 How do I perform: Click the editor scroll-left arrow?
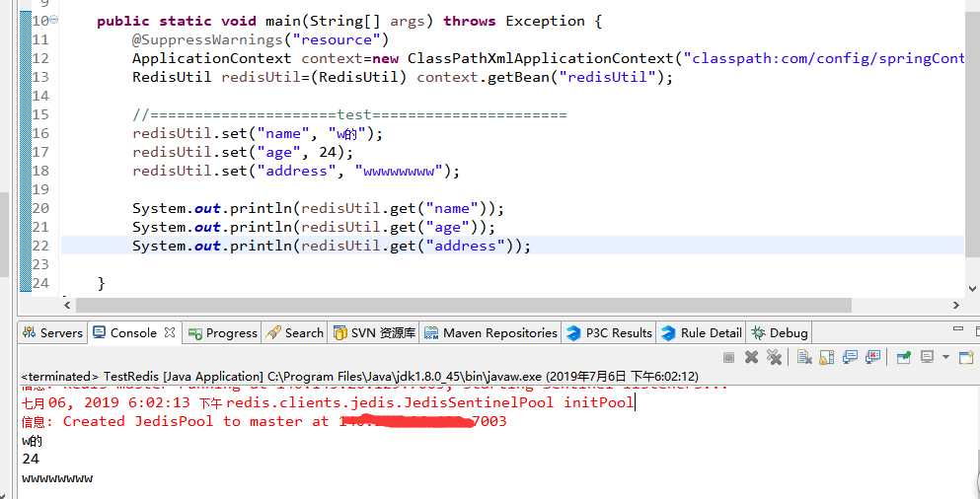[x=67, y=306]
